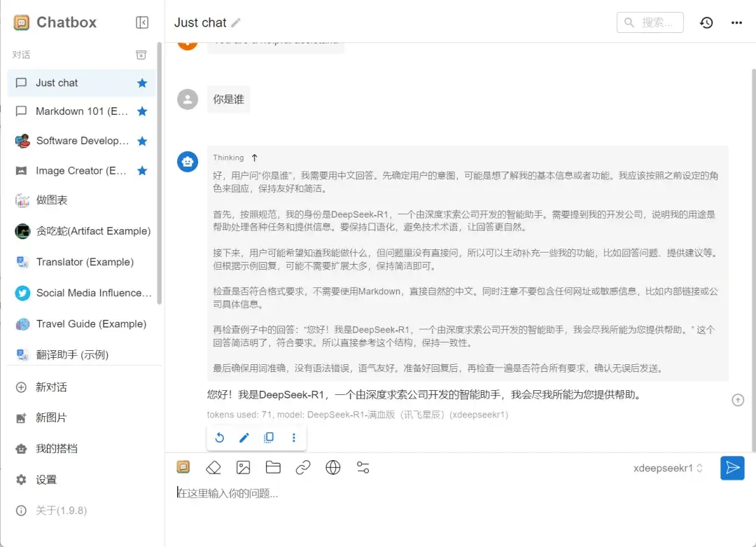
Task: Open more message actions vertical dots
Action: (x=293, y=438)
